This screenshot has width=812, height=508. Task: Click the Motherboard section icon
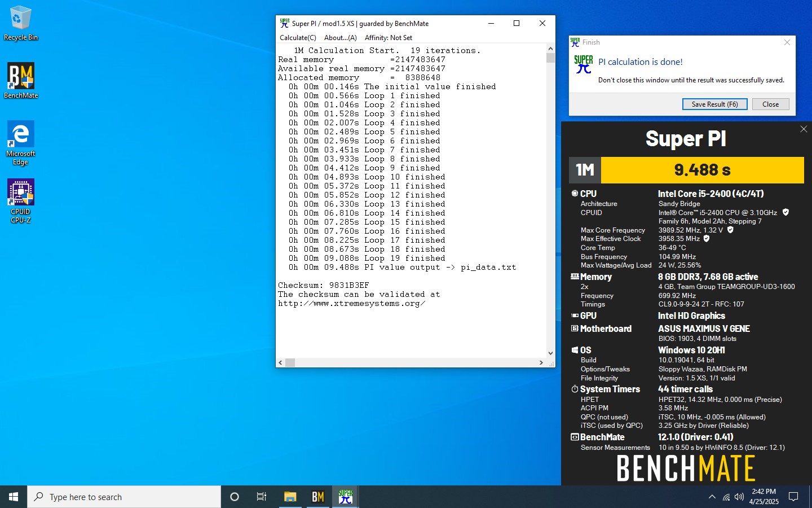(x=575, y=329)
